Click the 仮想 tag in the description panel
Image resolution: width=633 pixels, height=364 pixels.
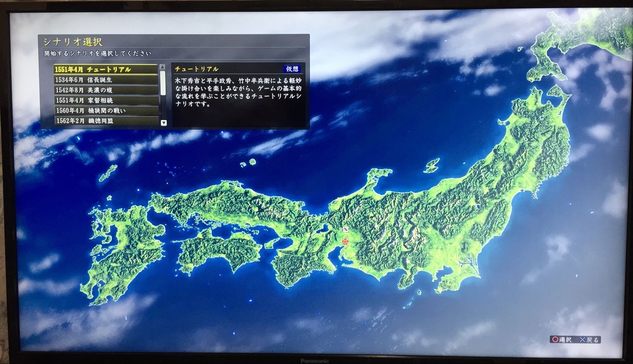(x=292, y=69)
